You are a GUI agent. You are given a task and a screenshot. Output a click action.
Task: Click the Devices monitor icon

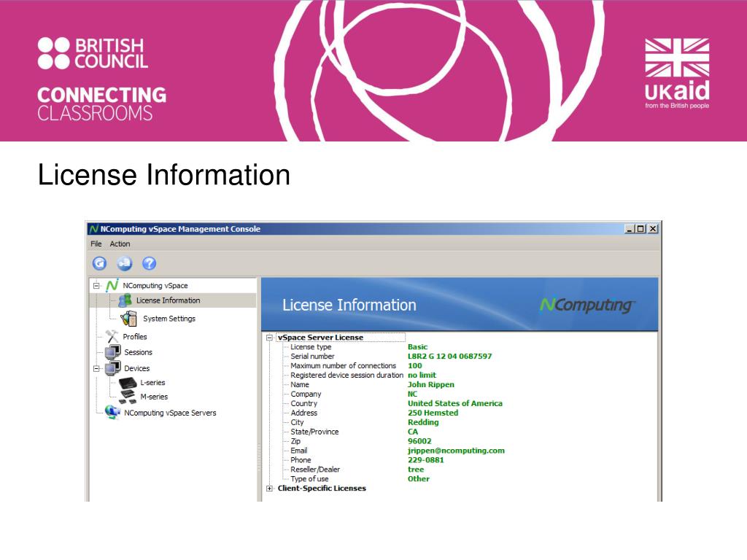coord(113,367)
